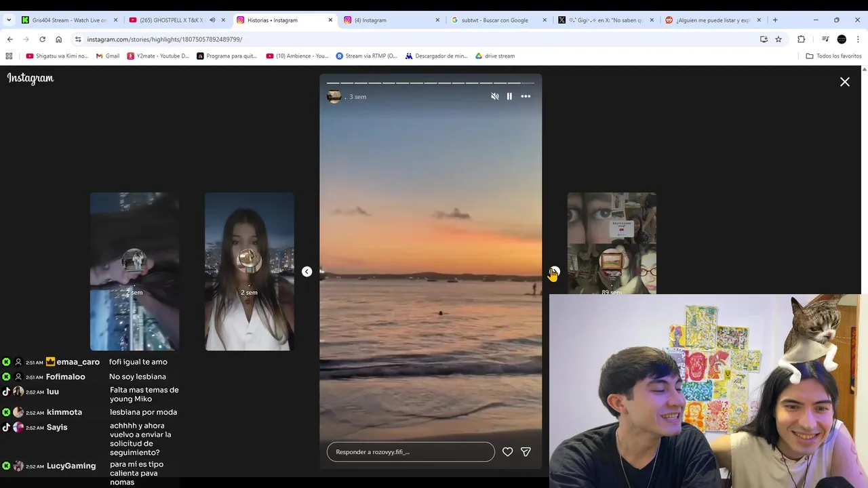Close the Historias Instagram tab
This screenshot has width=868, height=488.
click(x=330, y=20)
